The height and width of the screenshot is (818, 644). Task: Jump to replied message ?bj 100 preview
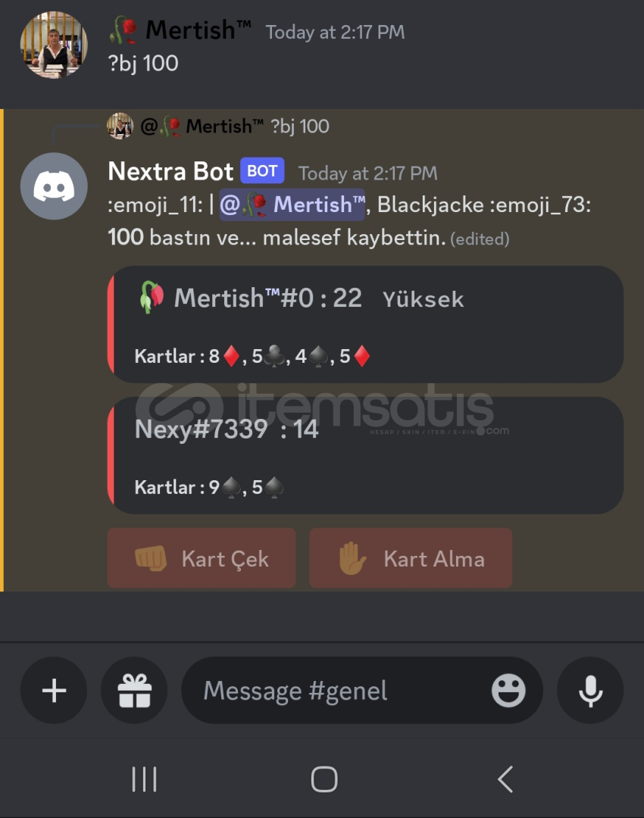(x=300, y=126)
